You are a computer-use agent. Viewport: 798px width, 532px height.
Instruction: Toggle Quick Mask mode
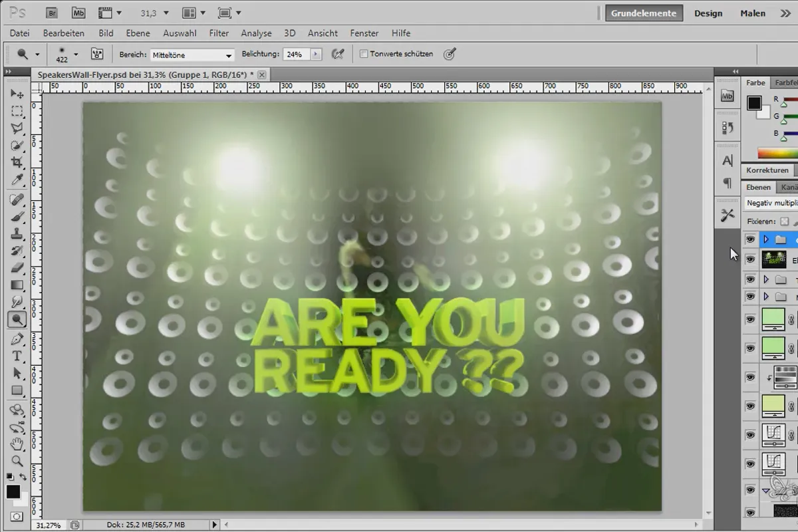coord(16,517)
